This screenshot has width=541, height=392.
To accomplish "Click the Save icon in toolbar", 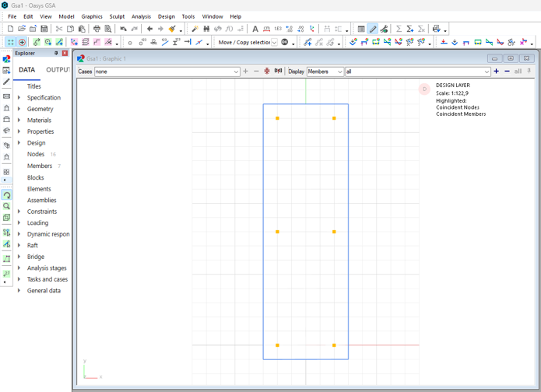I will 44,29.
